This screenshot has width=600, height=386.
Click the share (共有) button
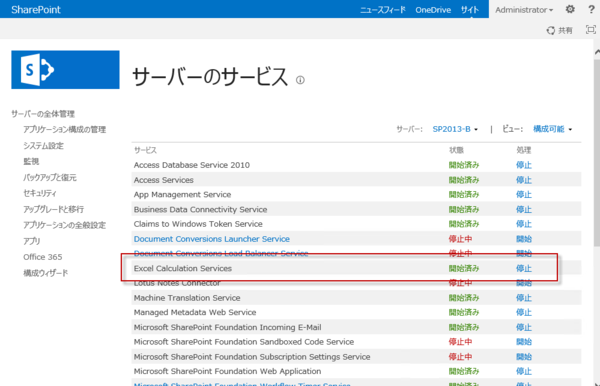[x=559, y=30]
